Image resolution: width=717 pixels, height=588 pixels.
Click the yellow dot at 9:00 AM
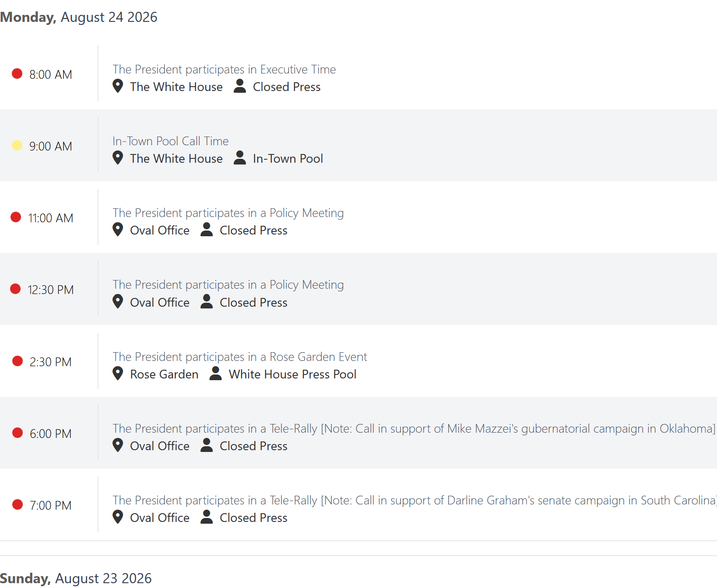[x=17, y=145]
